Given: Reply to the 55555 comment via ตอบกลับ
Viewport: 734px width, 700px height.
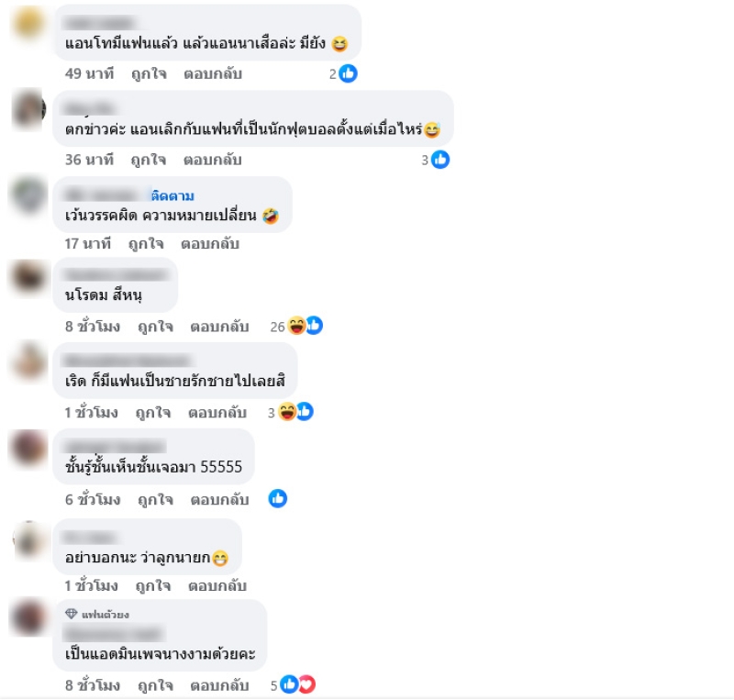Looking at the screenshot, I should (219, 500).
